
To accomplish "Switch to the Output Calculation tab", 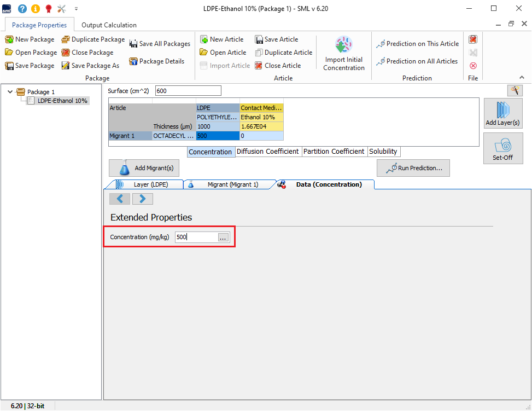I will [109, 25].
